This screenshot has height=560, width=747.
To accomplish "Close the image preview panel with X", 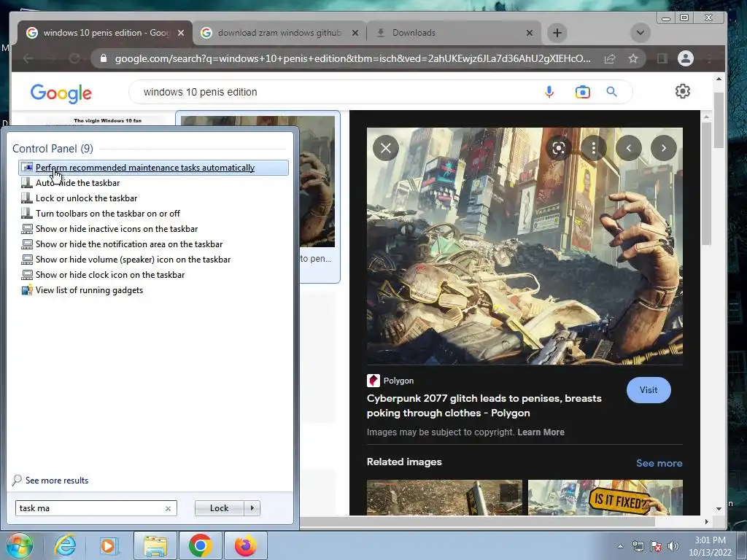I will (x=386, y=148).
